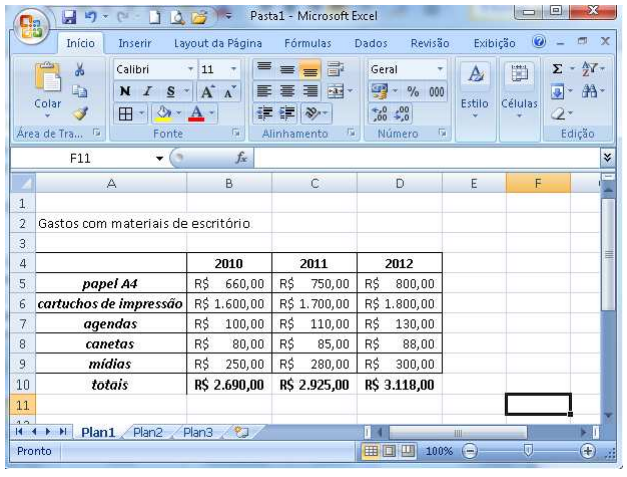
Task: Select cell B10 total R$ 2.690,00
Action: (229, 383)
